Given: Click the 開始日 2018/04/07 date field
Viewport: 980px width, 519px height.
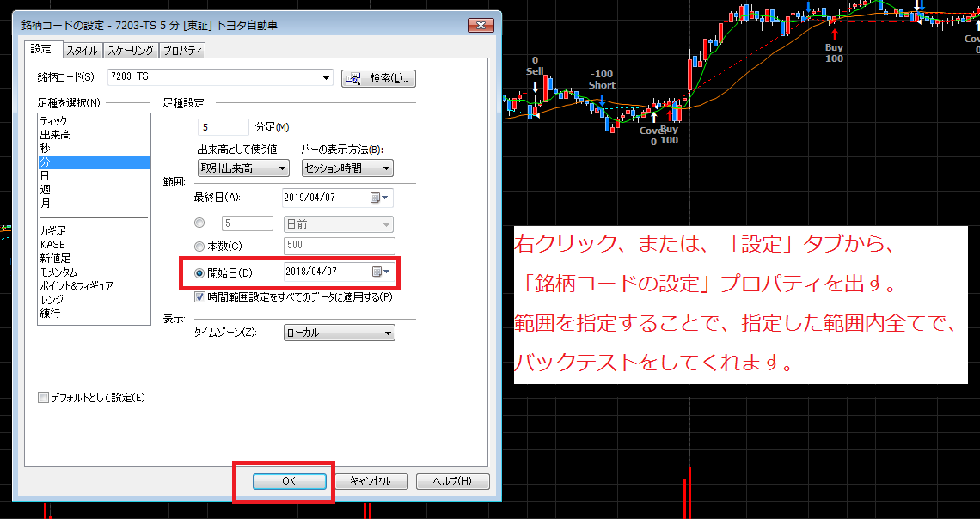Looking at the screenshot, I should point(338,271).
